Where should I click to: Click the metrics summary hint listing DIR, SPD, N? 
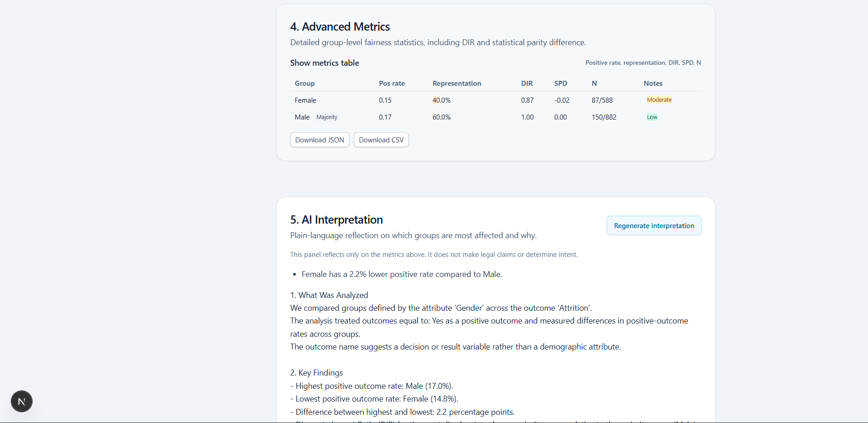[x=643, y=63]
